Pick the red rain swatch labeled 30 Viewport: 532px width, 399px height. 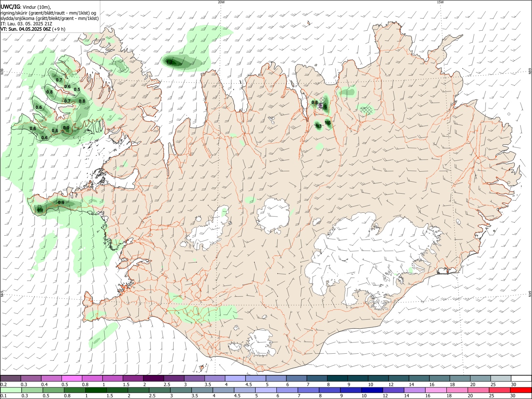point(521,390)
